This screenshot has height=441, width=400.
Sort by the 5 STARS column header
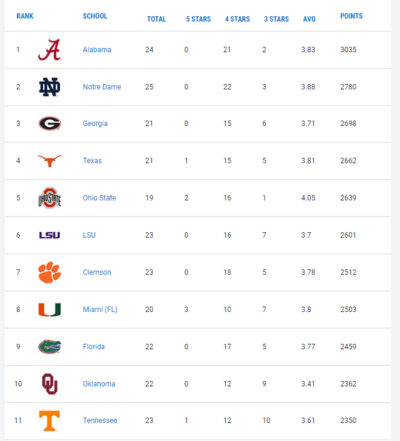coord(198,19)
